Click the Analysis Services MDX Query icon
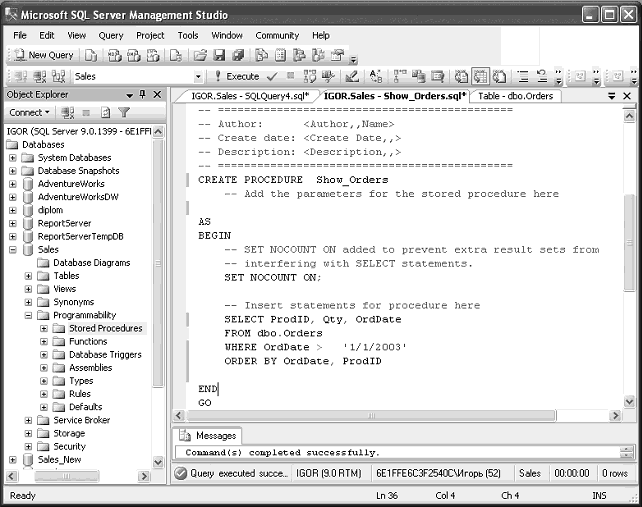642x507 pixels. coord(115,55)
